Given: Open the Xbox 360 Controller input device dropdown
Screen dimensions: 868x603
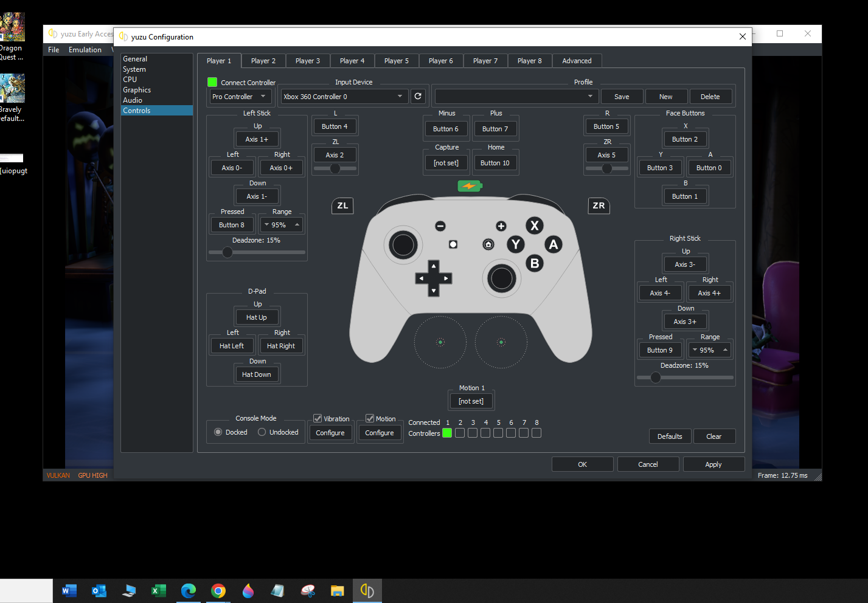Looking at the screenshot, I should pos(344,97).
